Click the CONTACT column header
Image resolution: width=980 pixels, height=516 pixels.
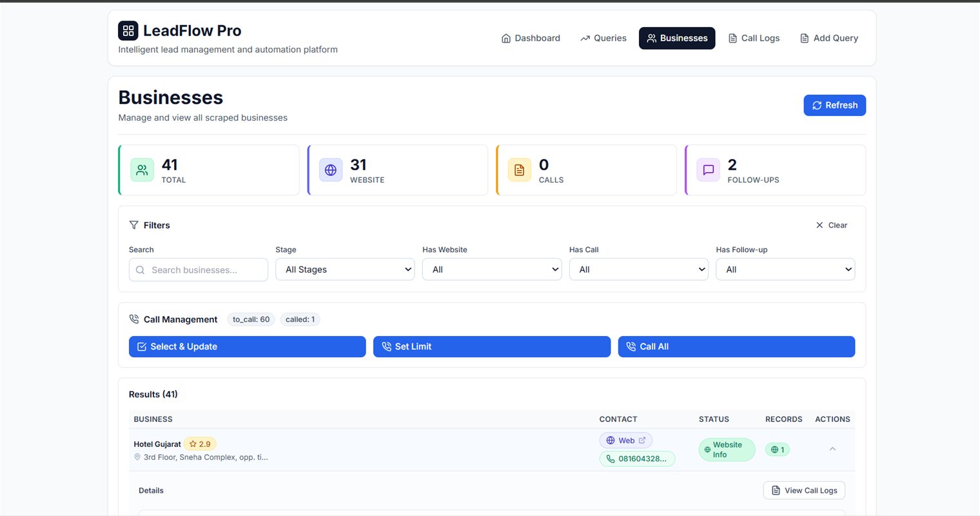tap(618, 419)
